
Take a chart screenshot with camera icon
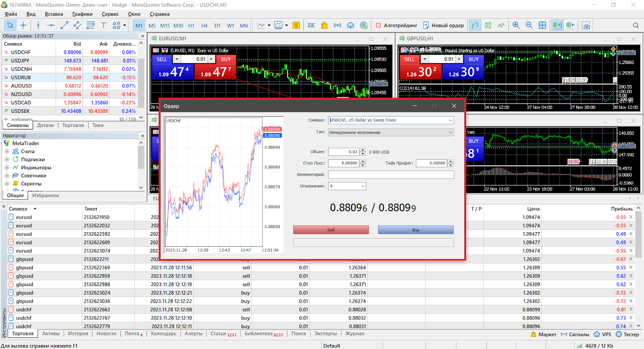coord(586,25)
